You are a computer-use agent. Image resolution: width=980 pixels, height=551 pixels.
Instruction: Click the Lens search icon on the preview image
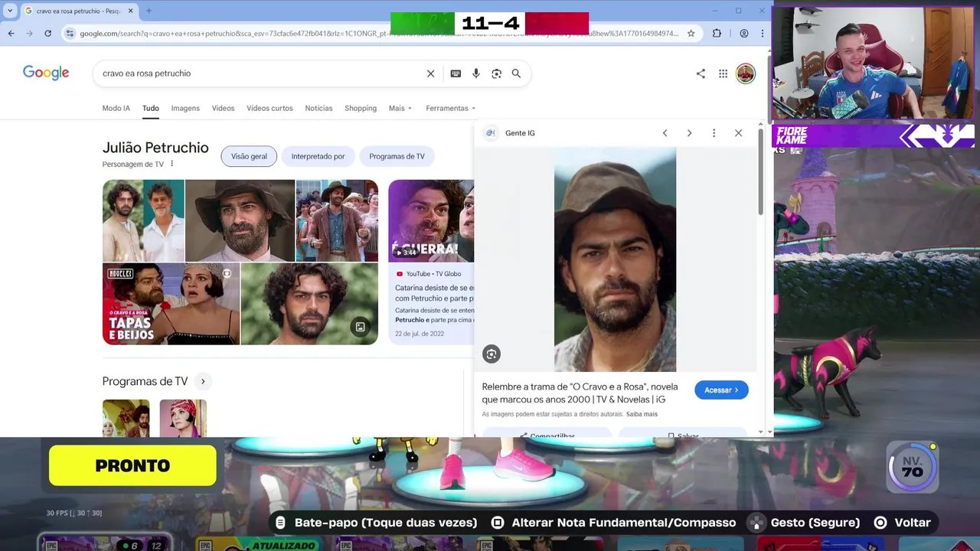tap(492, 354)
